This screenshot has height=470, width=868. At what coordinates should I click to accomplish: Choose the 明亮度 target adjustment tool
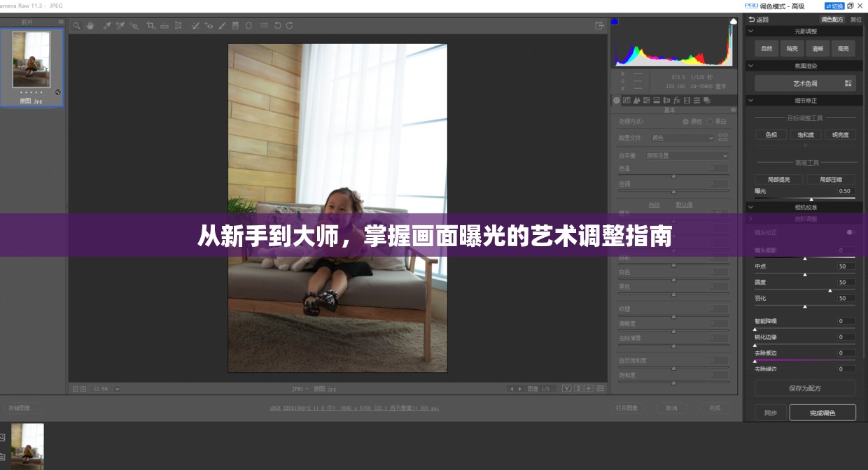[840, 135]
